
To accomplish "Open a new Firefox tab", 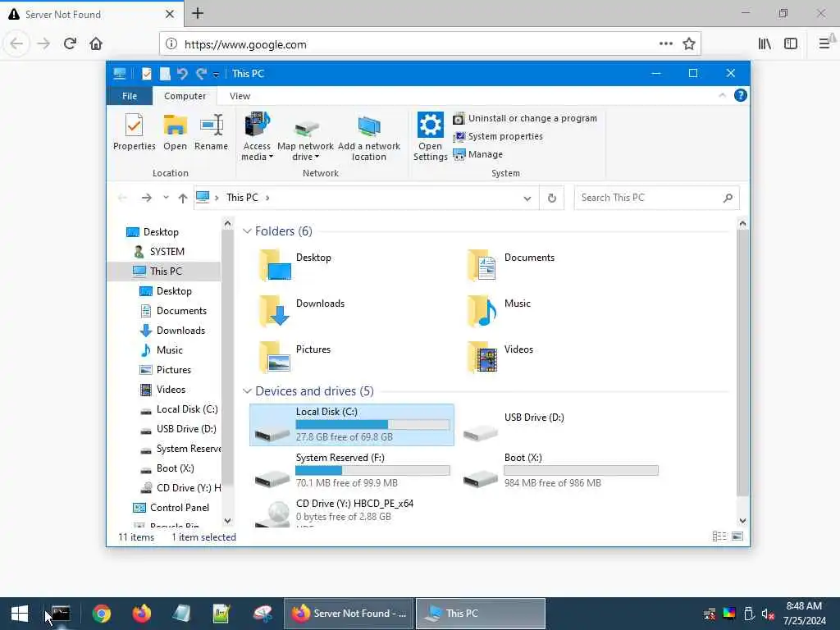I will click(198, 13).
